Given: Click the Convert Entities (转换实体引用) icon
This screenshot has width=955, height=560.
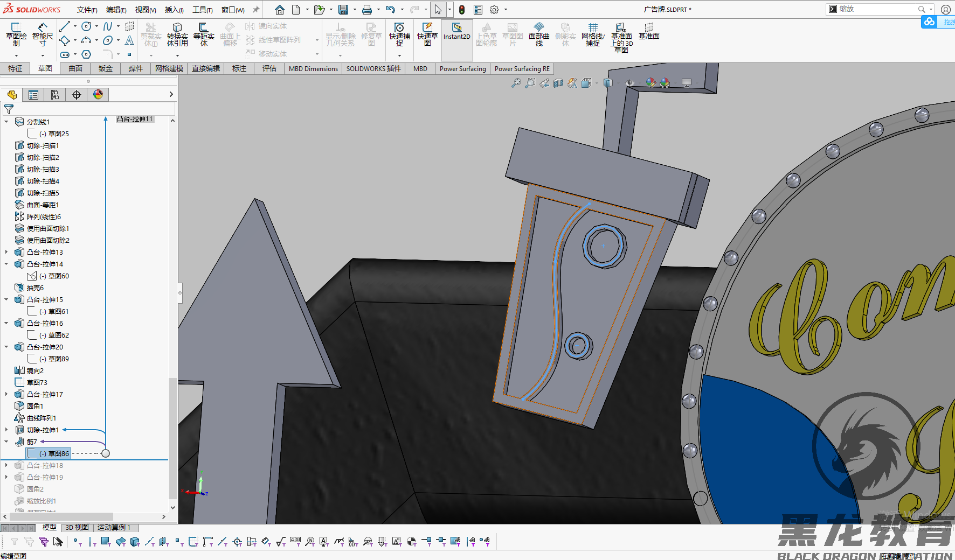Looking at the screenshot, I should click(177, 35).
